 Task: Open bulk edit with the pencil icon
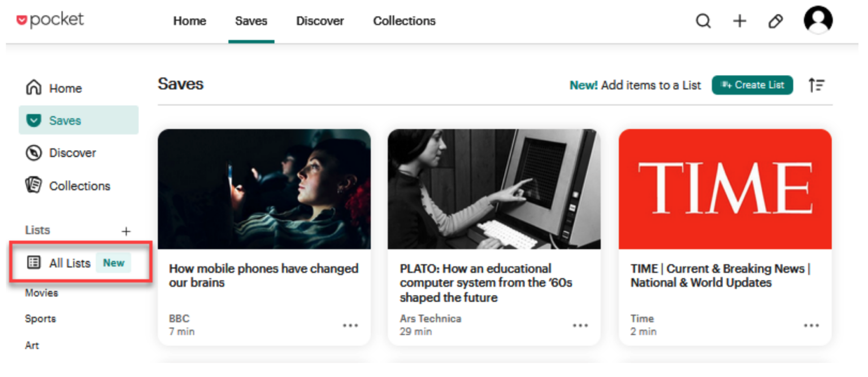(775, 21)
